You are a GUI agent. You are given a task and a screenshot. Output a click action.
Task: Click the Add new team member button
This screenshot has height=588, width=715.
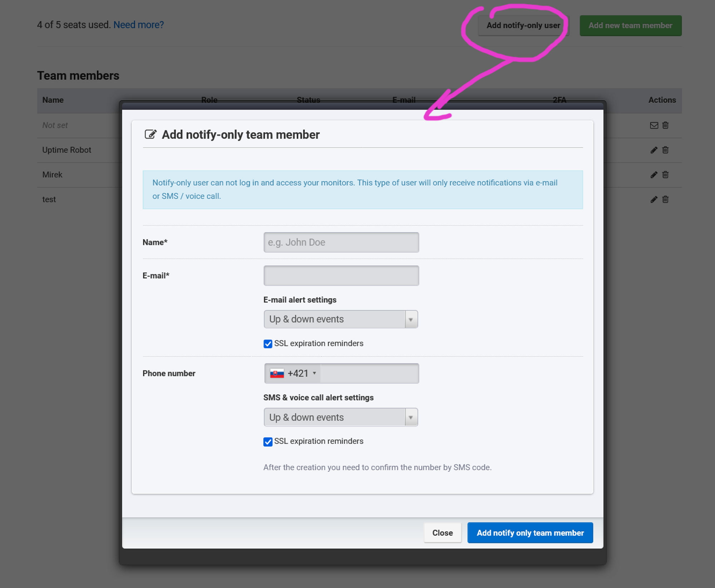630,25
